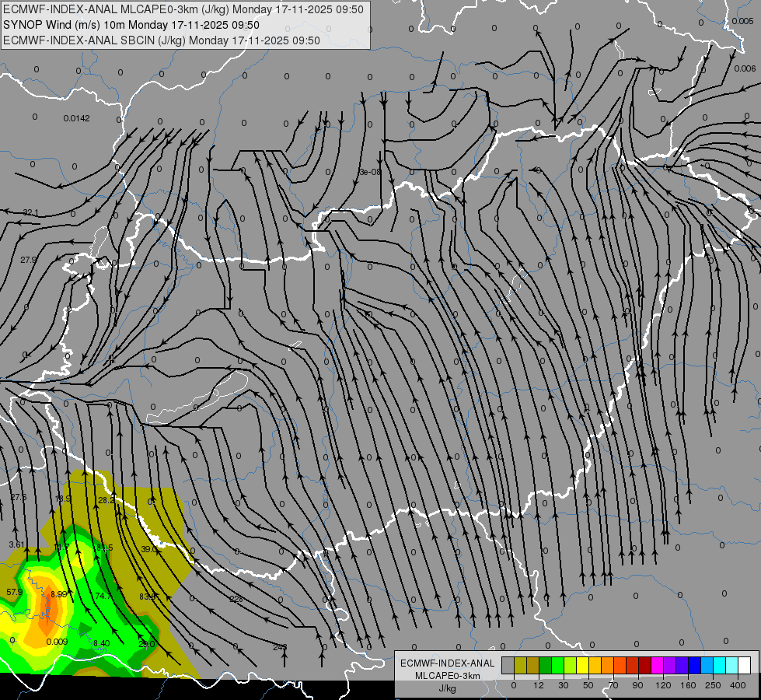Click the map value 27.6

[x=19, y=497]
